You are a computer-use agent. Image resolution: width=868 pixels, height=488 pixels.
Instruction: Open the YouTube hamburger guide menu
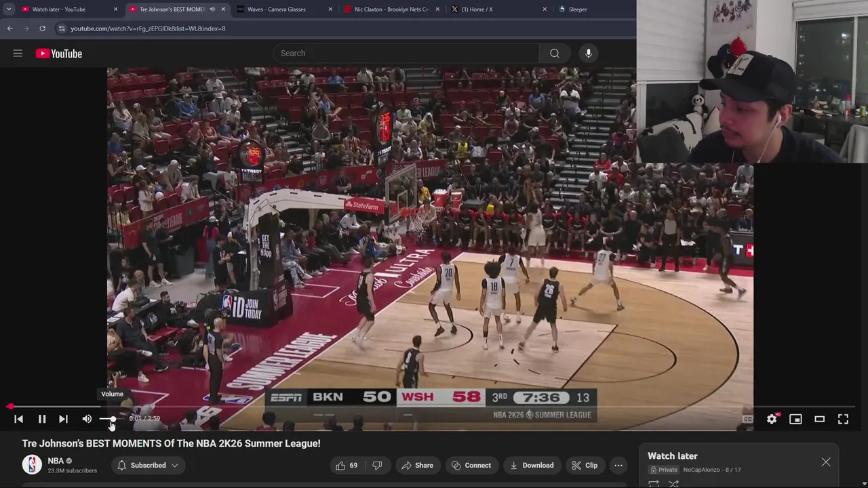coord(18,54)
